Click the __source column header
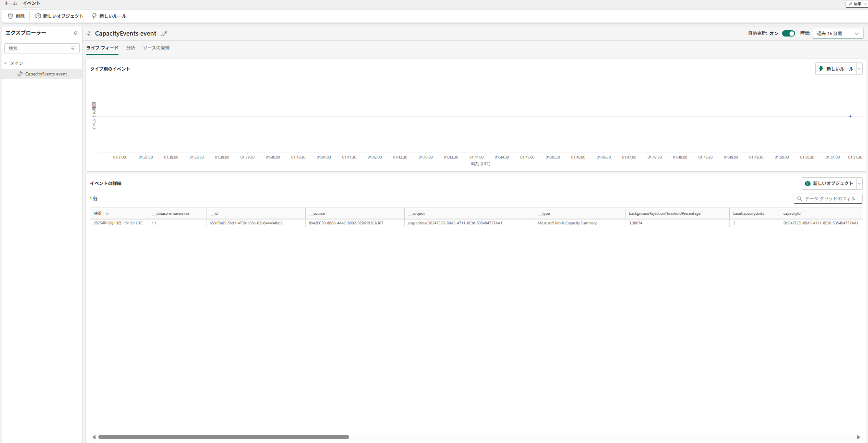This screenshot has width=868, height=443. click(355, 213)
